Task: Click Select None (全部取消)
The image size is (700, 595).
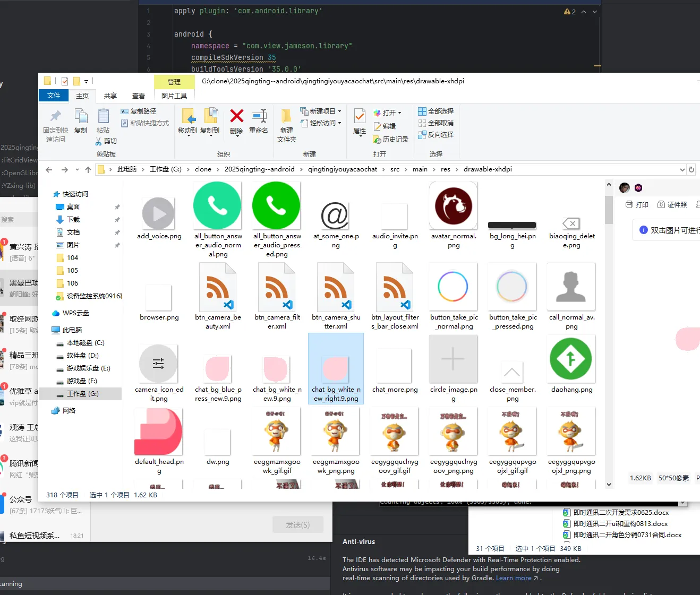Action: (x=436, y=123)
